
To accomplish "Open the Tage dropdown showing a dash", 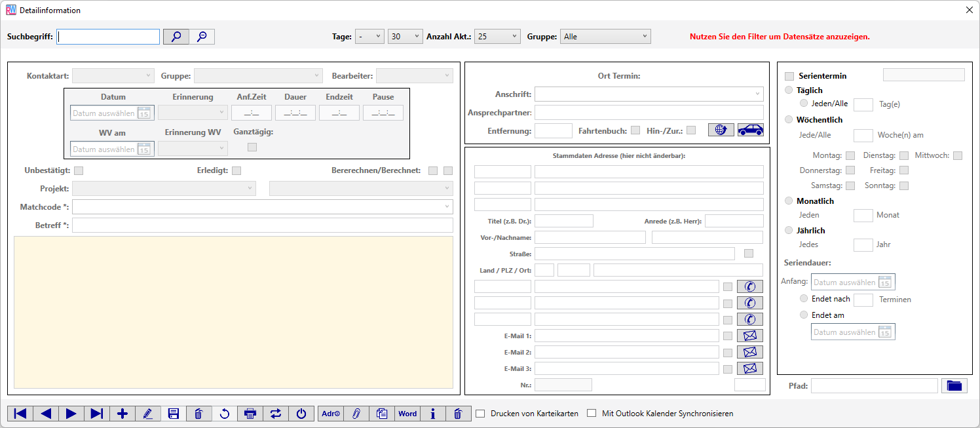I will (x=370, y=37).
